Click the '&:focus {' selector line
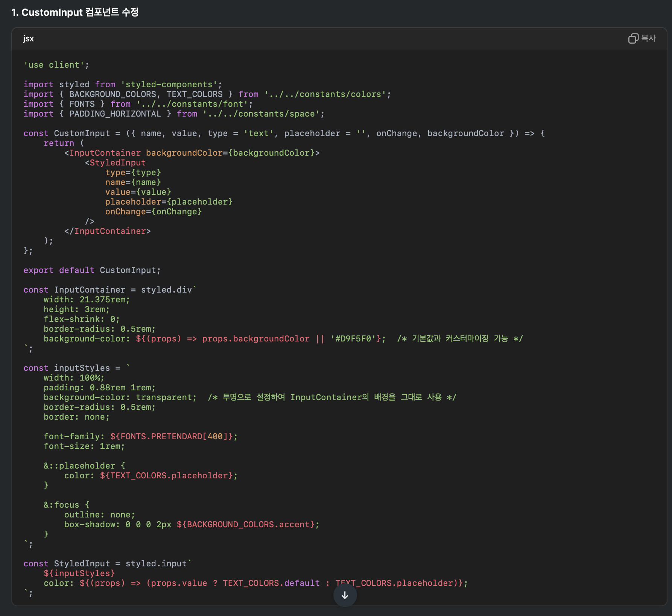The height and width of the screenshot is (616, 672). point(67,505)
